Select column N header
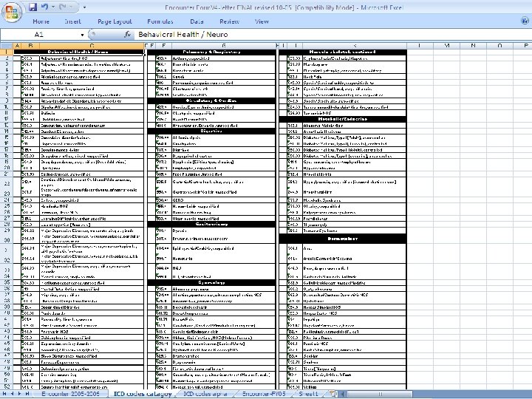Viewport: 532px width, 399px height. click(x=473, y=46)
